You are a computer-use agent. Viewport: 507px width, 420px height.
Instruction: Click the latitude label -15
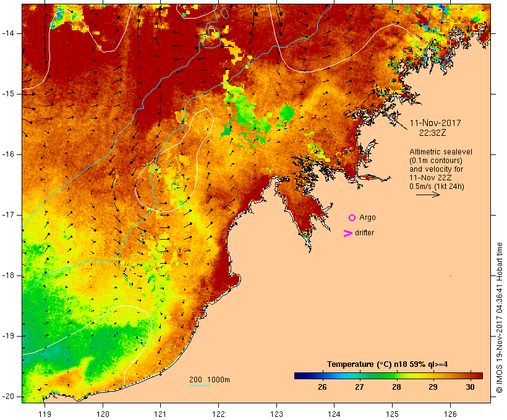[x=8, y=94]
